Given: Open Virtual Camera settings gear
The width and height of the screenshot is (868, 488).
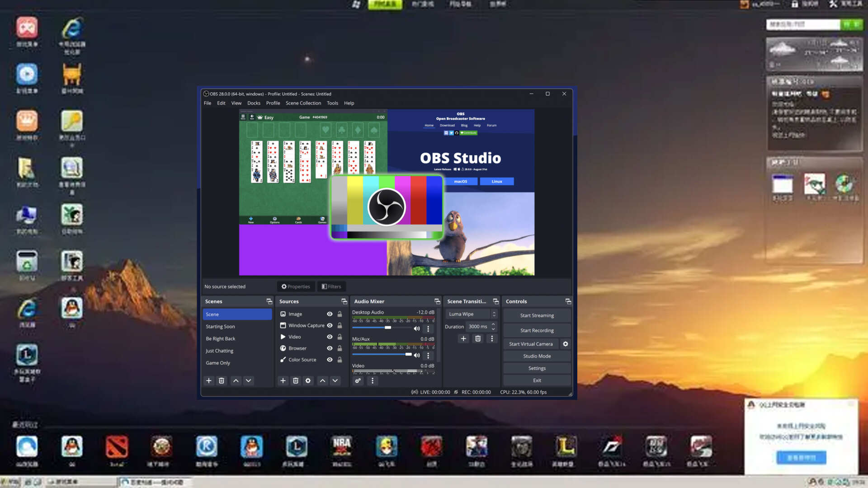Looking at the screenshot, I should (x=565, y=344).
